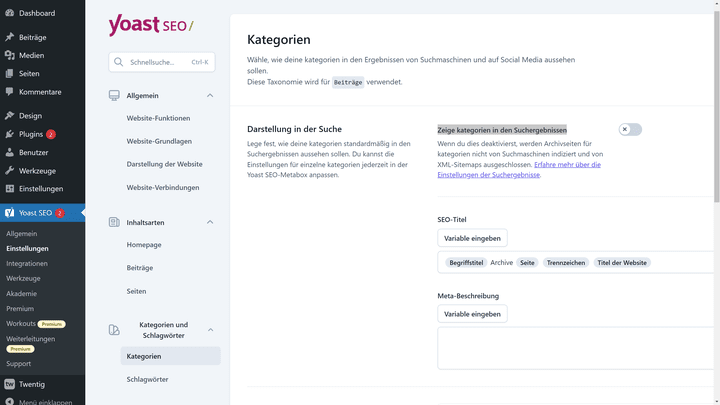720x405 pixels.
Task: Click the Darstellung in der Suche heading
Action: click(x=294, y=129)
